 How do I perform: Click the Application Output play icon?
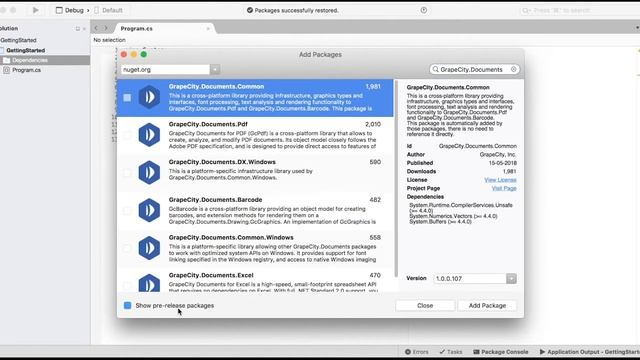(x=542, y=351)
